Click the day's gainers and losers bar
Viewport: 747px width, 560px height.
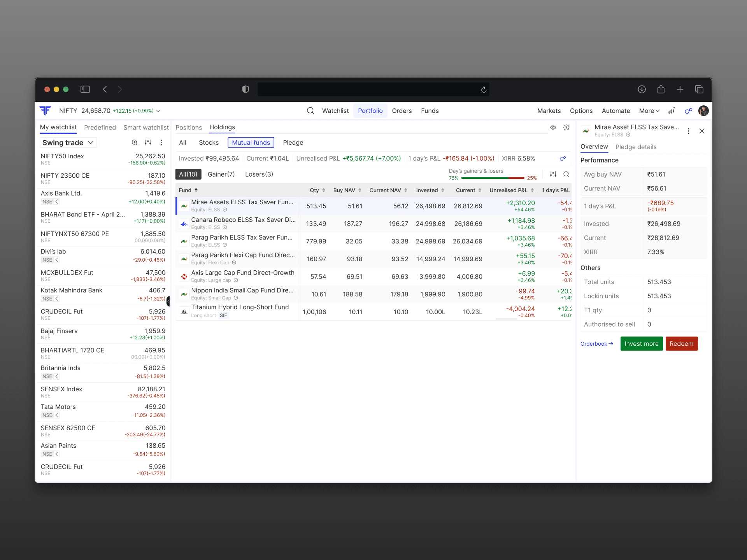(492, 178)
